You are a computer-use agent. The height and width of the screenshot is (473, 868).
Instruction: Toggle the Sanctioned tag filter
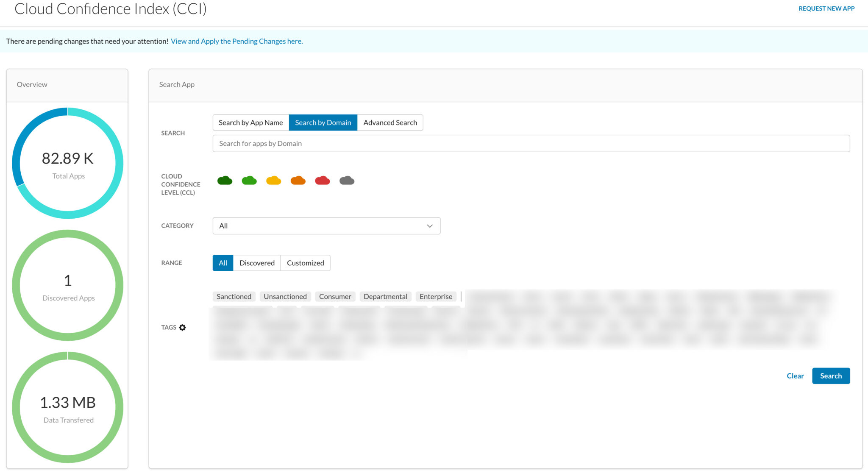(234, 296)
